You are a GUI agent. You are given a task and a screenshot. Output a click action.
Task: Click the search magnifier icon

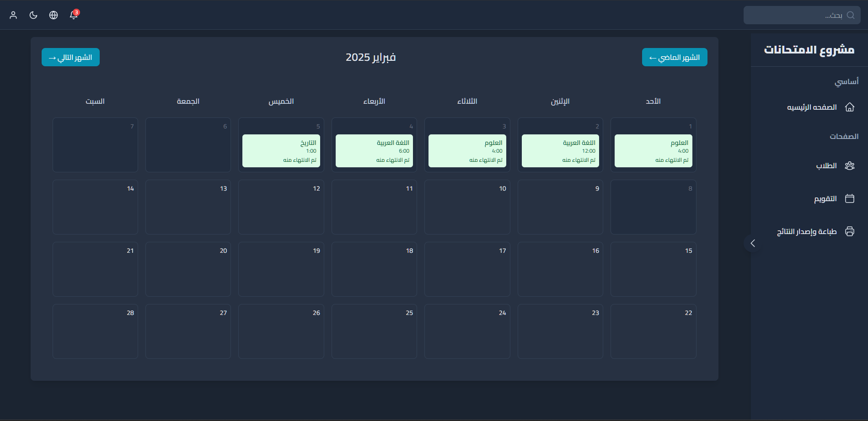851,15
